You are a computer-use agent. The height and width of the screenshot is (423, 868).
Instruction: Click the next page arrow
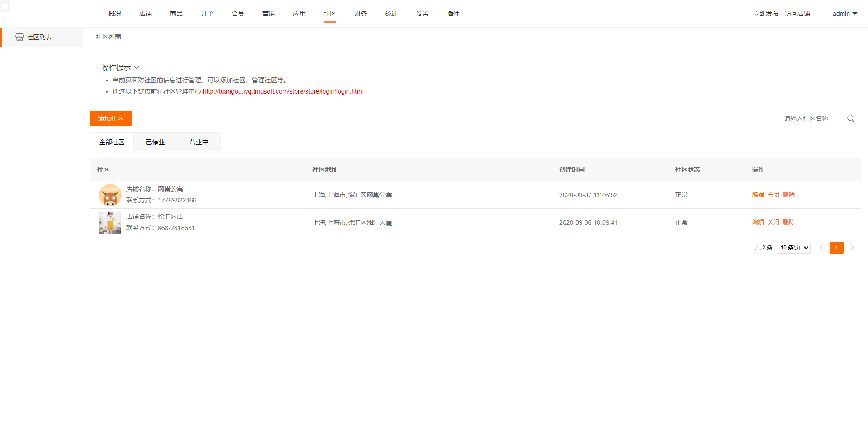coord(852,248)
